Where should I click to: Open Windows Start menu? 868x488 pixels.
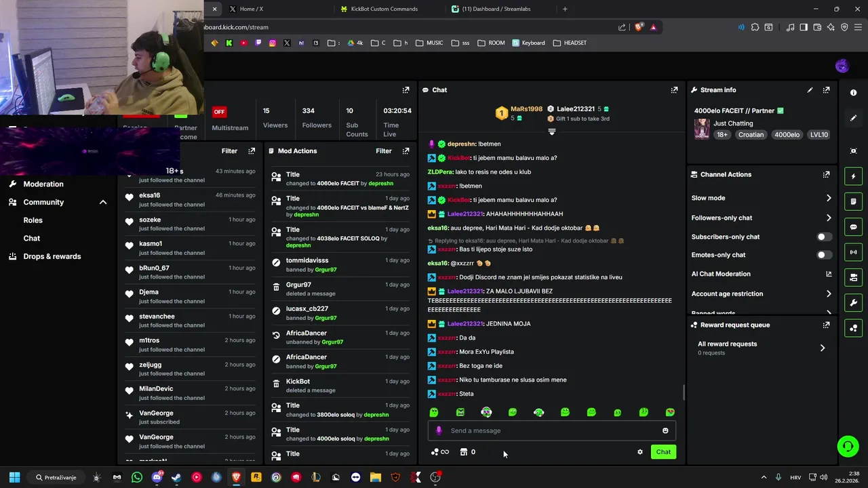click(14, 477)
